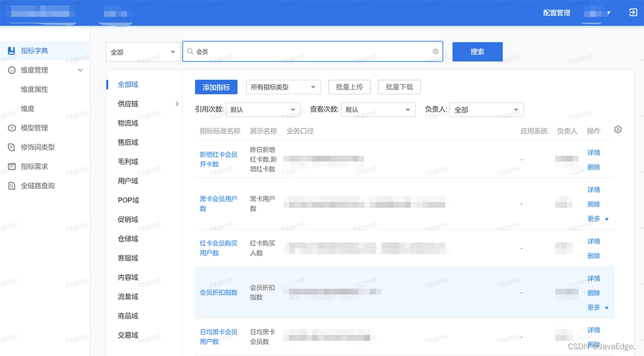Viewport: 644px width, 356px height.
Task: Open 黑卡会员用户数 indicator link
Action: pyautogui.click(x=218, y=204)
